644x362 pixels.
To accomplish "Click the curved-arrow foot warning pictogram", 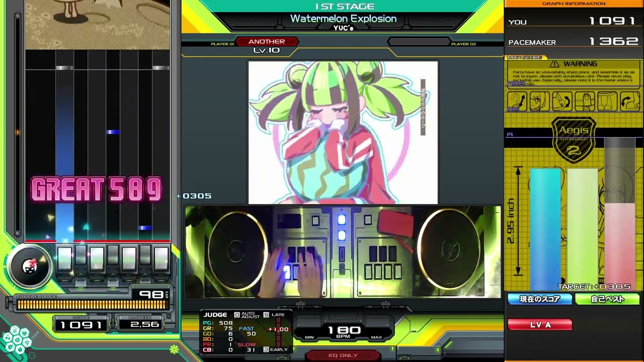I will click(630, 102).
